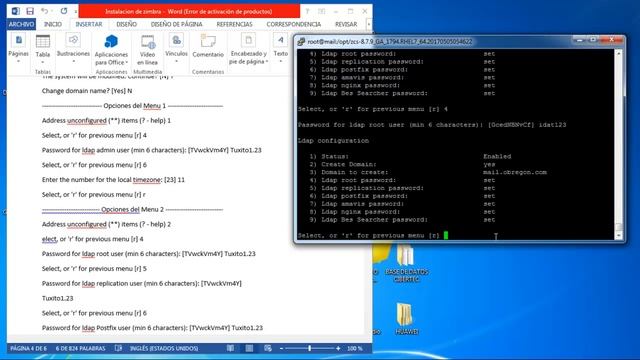Click the Word application icon in title bar
640x360 pixels.
coord(16,11)
